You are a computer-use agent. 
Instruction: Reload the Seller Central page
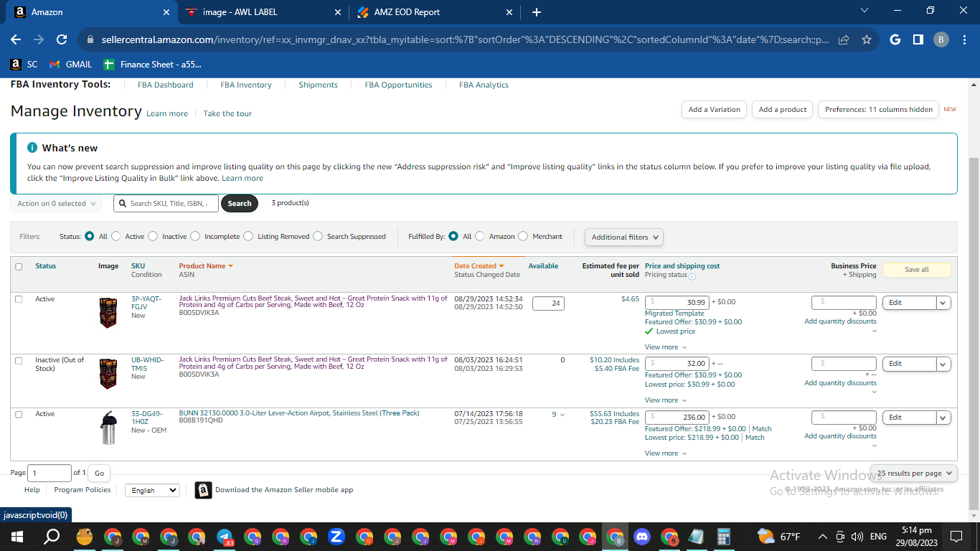point(62,40)
